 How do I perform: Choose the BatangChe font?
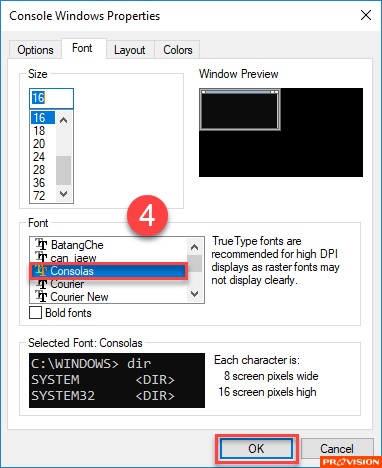pyautogui.click(x=108, y=245)
